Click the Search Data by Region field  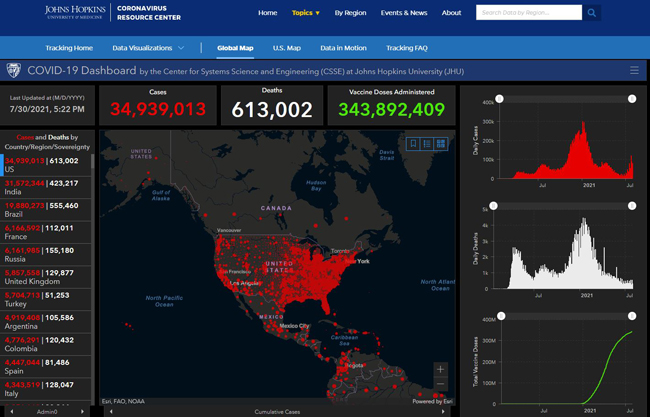pos(529,13)
